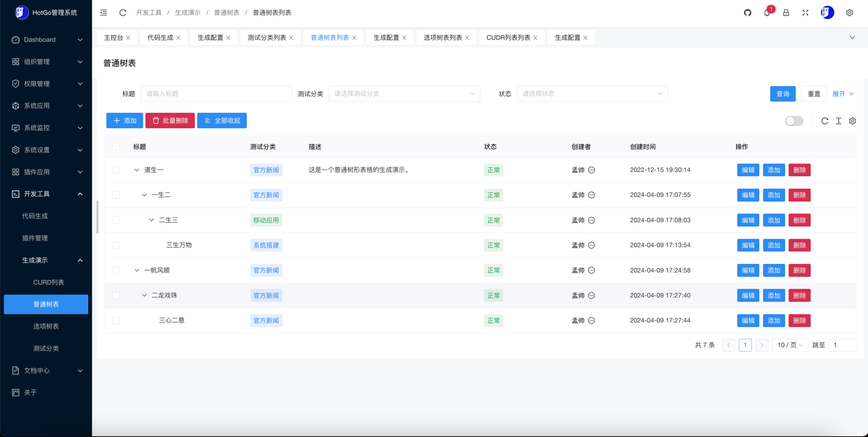Click the blue 查询 button
868x437 pixels.
coord(782,94)
